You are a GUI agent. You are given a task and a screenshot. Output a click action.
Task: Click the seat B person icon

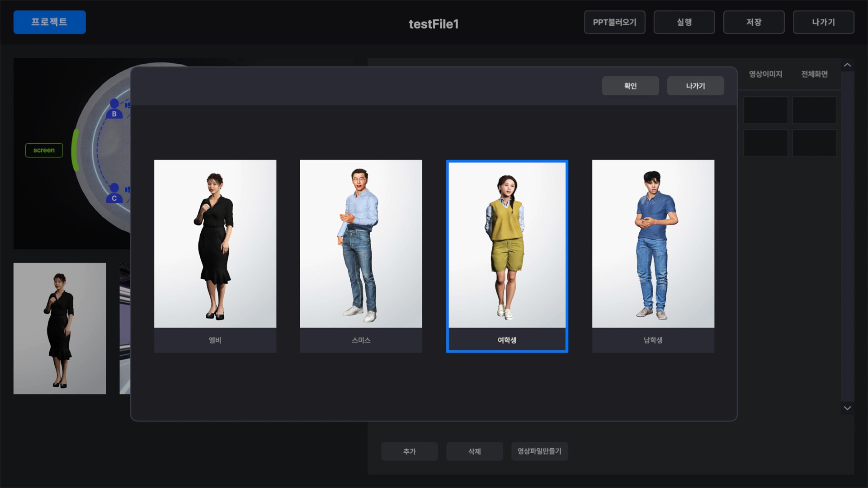tap(114, 109)
